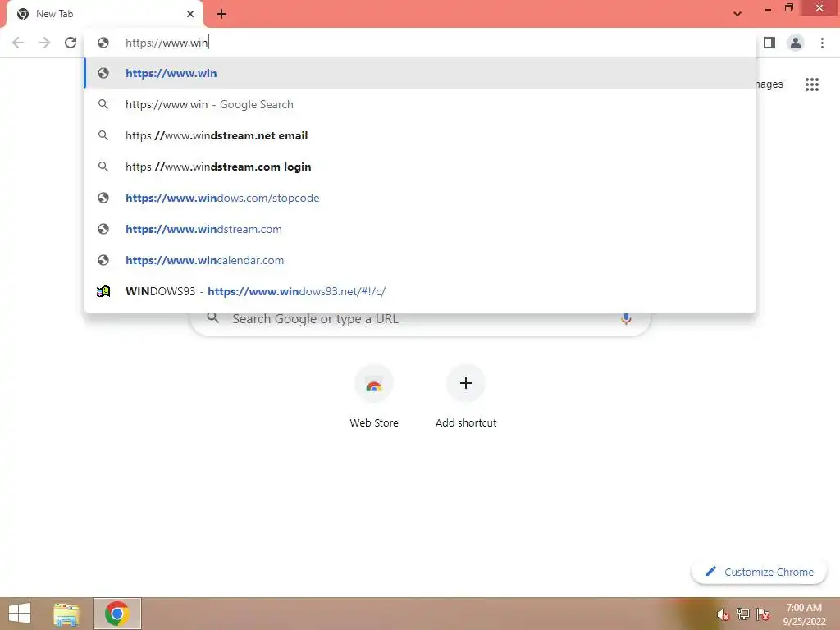Click the WINDOWS93 suggestion favicon
Screen dimensions: 840x630
click(x=103, y=291)
